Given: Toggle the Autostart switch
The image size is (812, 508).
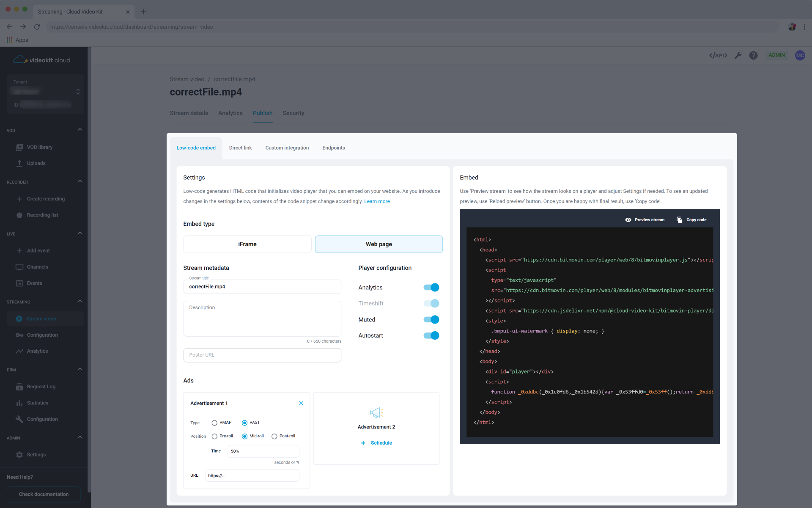Looking at the screenshot, I should tap(431, 336).
